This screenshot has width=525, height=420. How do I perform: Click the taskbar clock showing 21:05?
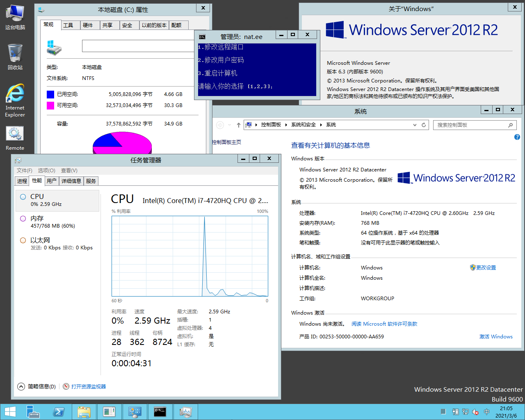(x=506, y=412)
